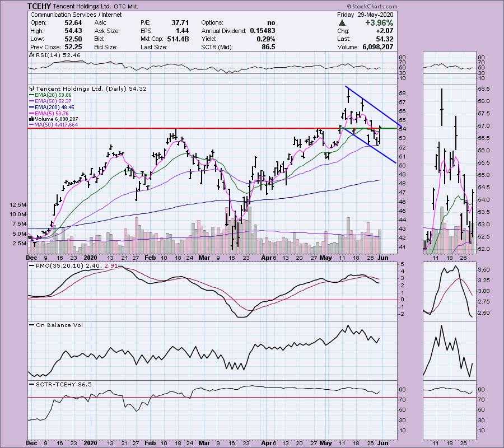This screenshot has width=504, height=448.
Task: Click the price bar icon beside Tencent (Daily)
Action: point(32,88)
